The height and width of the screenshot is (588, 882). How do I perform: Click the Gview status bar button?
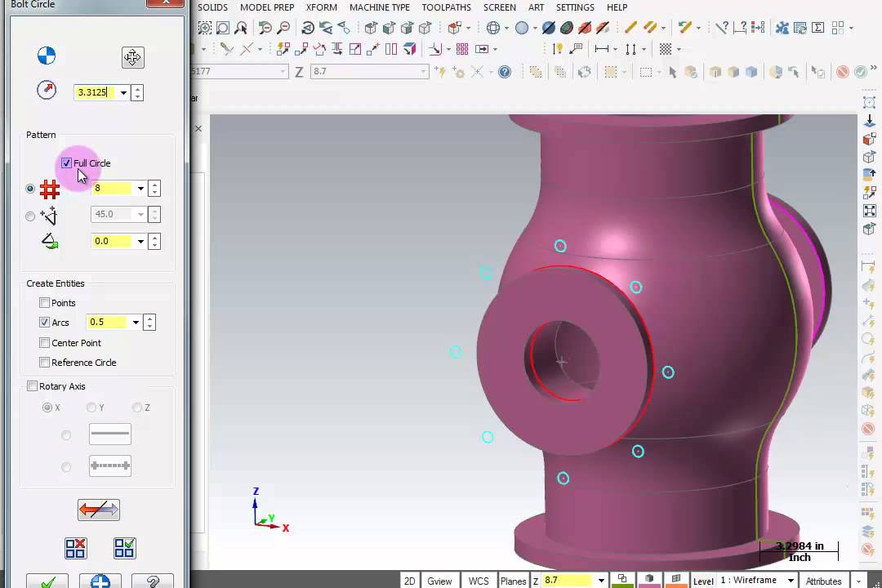(x=439, y=581)
